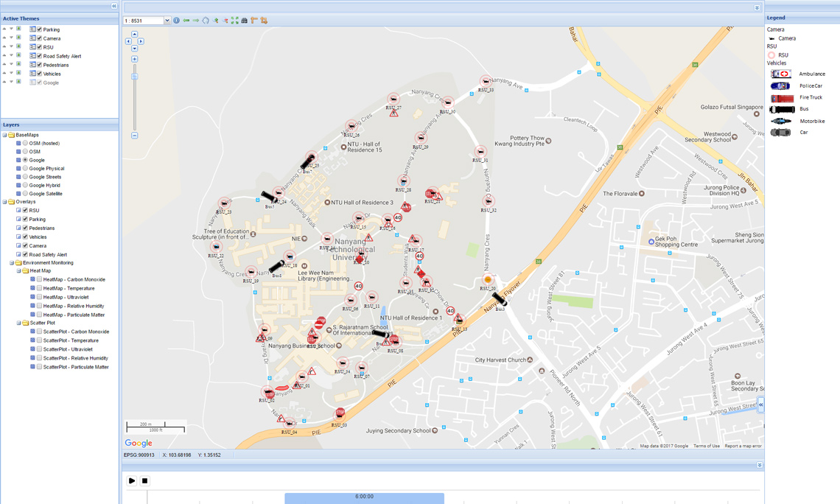Click the 6:00:00 marker on the timeline

(365, 497)
